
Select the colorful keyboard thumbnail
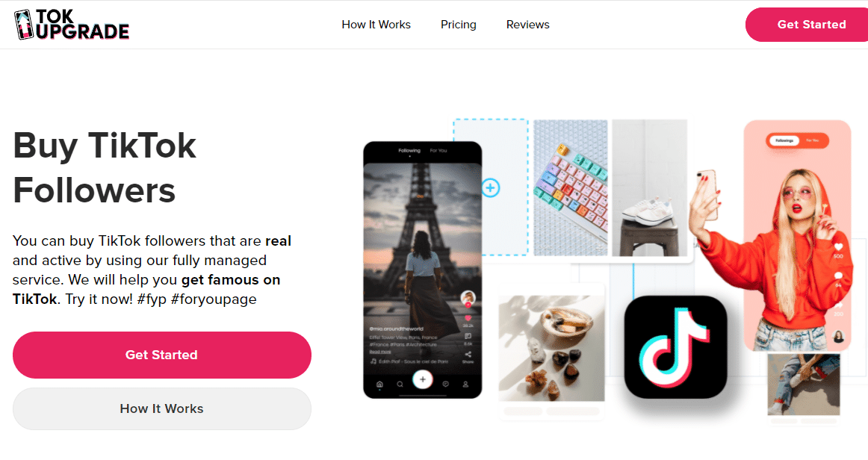570,187
